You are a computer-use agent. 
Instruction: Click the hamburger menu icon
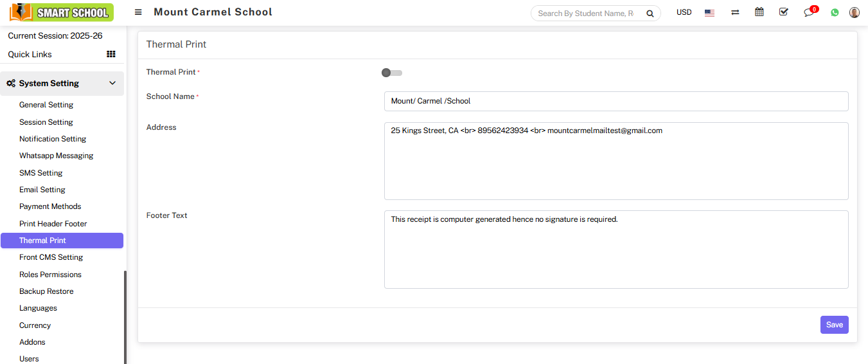click(138, 12)
